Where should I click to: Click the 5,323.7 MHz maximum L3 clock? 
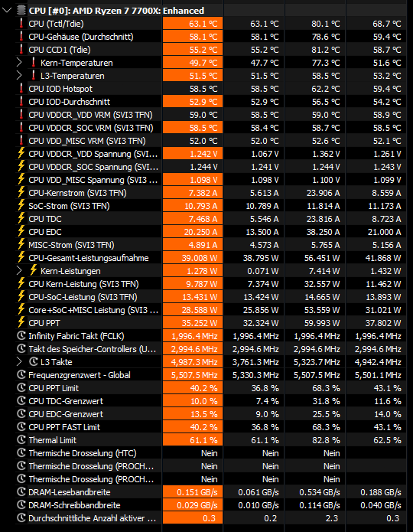click(x=317, y=362)
